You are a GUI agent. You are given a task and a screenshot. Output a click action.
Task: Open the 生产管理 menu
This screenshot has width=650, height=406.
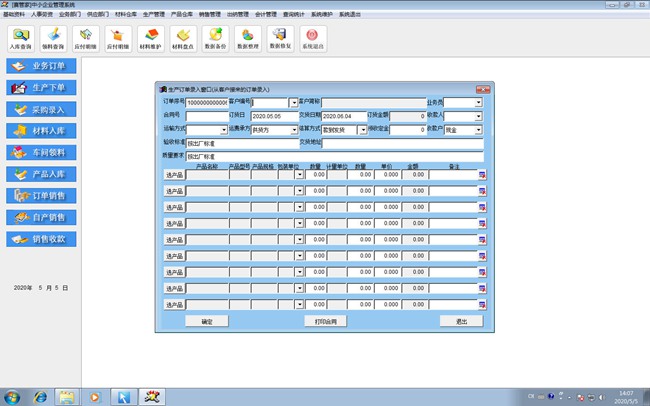154,14
